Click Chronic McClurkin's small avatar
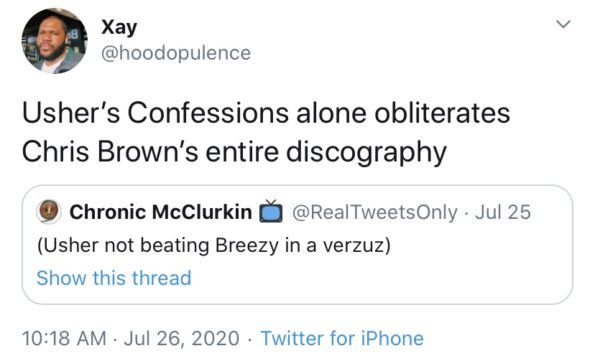Screen dimensions: 595x361 (x=49, y=211)
